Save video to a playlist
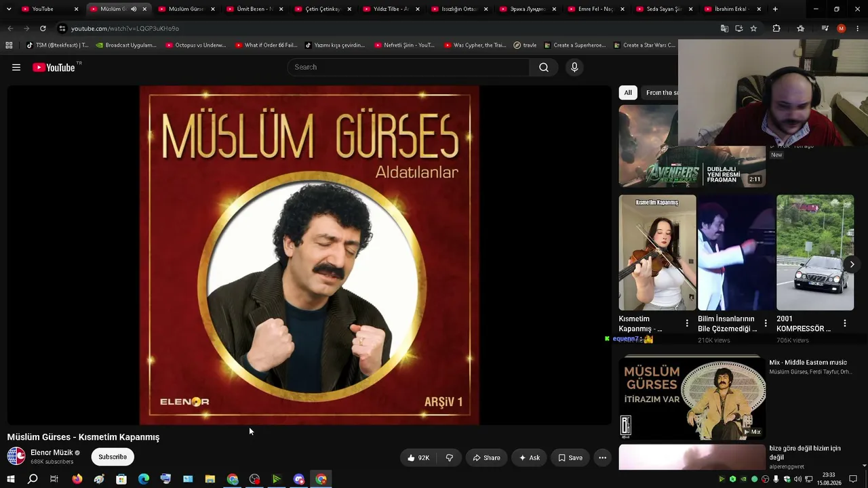Viewport: 868px width, 488px height. [570, 457]
